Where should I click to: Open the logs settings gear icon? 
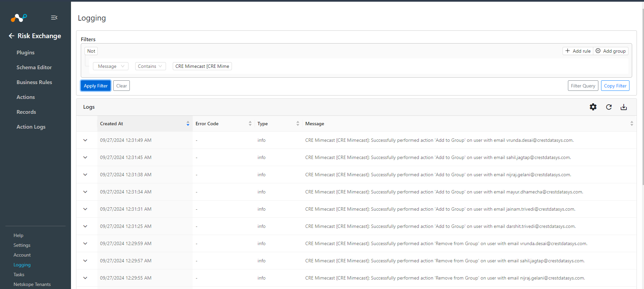tap(593, 107)
